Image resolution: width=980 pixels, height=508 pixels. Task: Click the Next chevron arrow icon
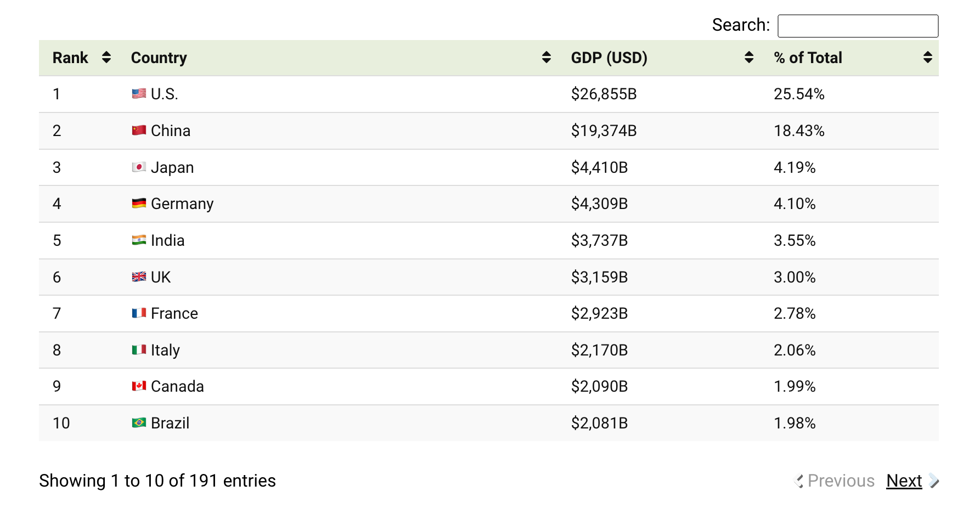tap(934, 481)
